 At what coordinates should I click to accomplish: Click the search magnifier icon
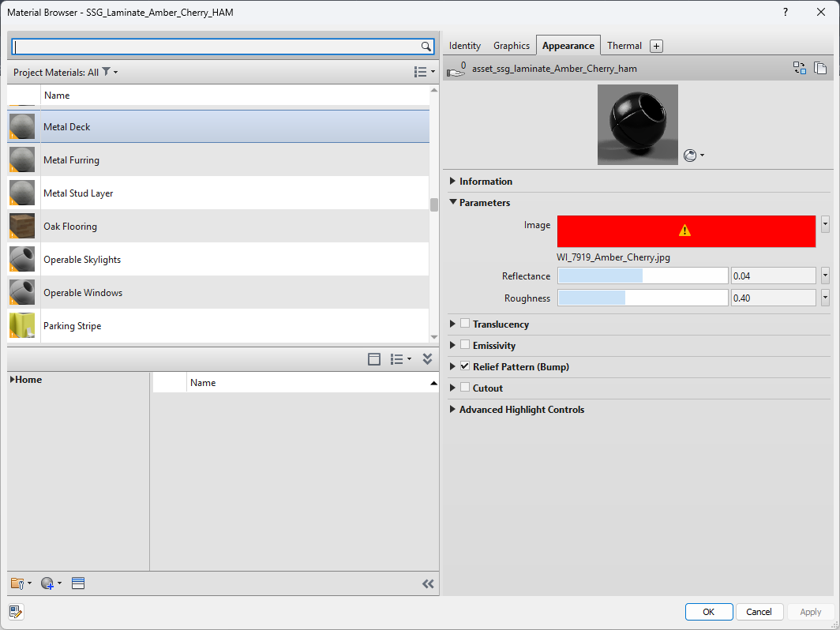426,47
